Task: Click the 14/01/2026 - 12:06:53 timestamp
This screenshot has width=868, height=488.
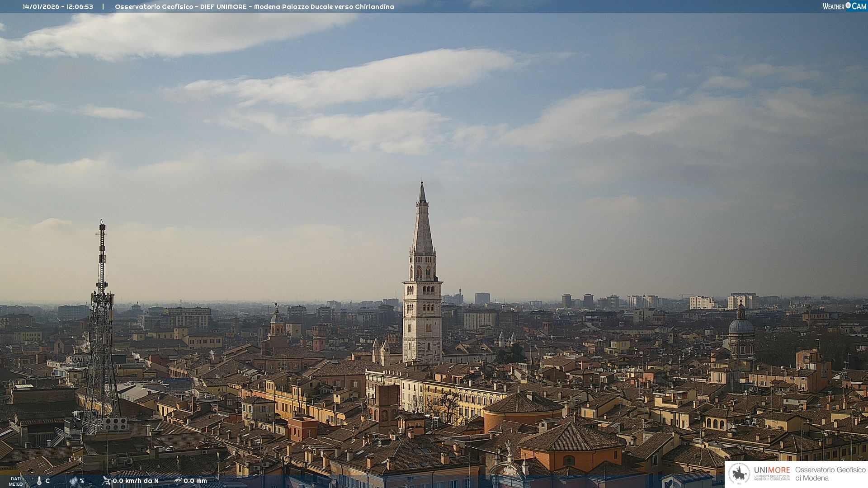Action: tap(58, 7)
